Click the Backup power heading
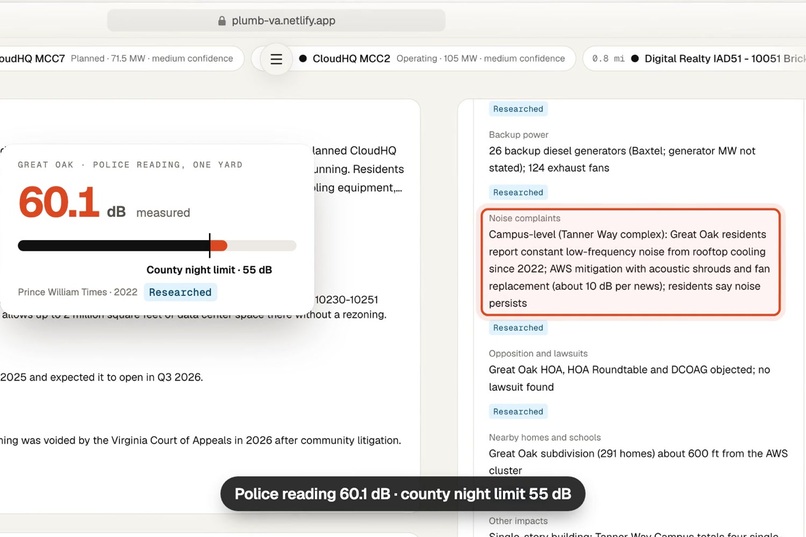This screenshot has height=537, width=806. click(x=519, y=135)
